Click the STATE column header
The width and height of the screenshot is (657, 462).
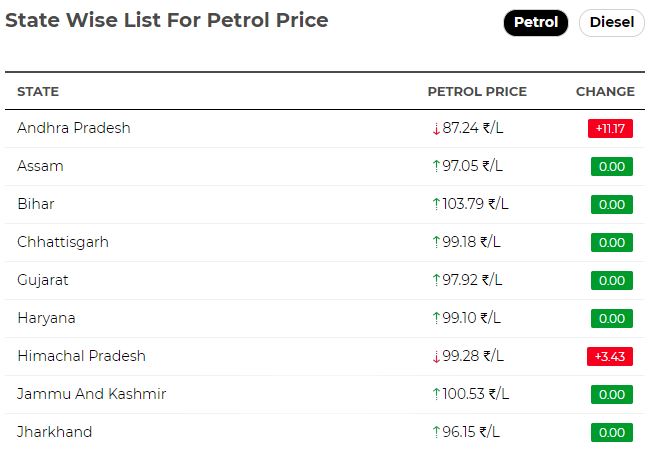pyautogui.click(x=38, y=92)
